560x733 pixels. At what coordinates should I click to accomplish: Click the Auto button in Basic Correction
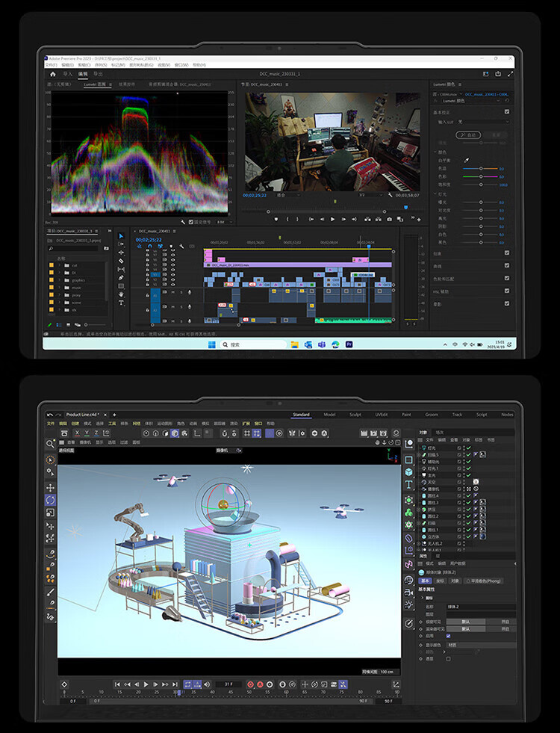click(x=468, y=134)
